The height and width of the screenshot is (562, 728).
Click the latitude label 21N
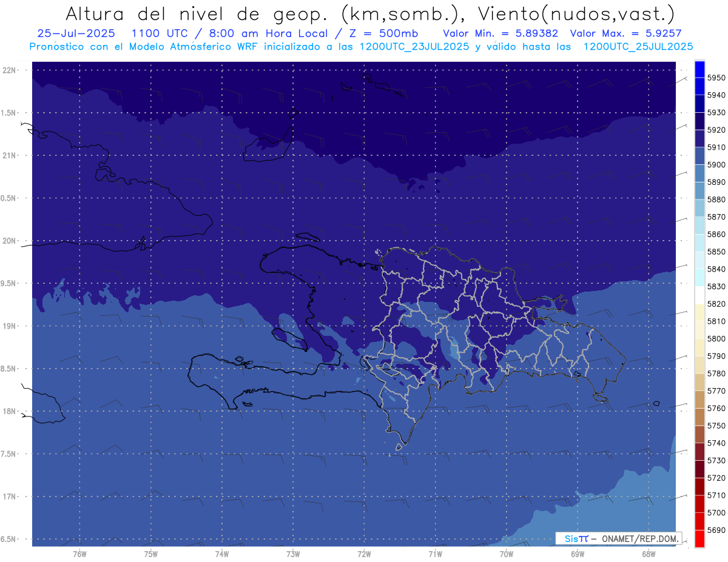9,156
